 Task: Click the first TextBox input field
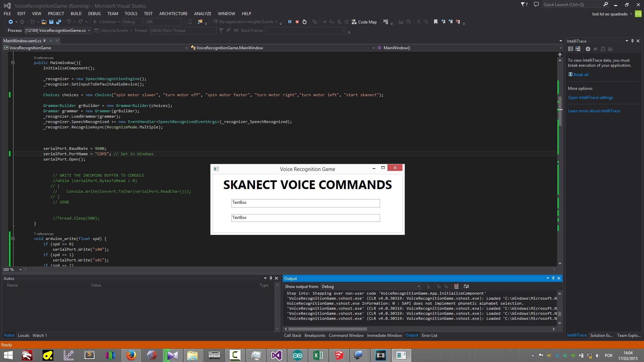click(305, 202)
